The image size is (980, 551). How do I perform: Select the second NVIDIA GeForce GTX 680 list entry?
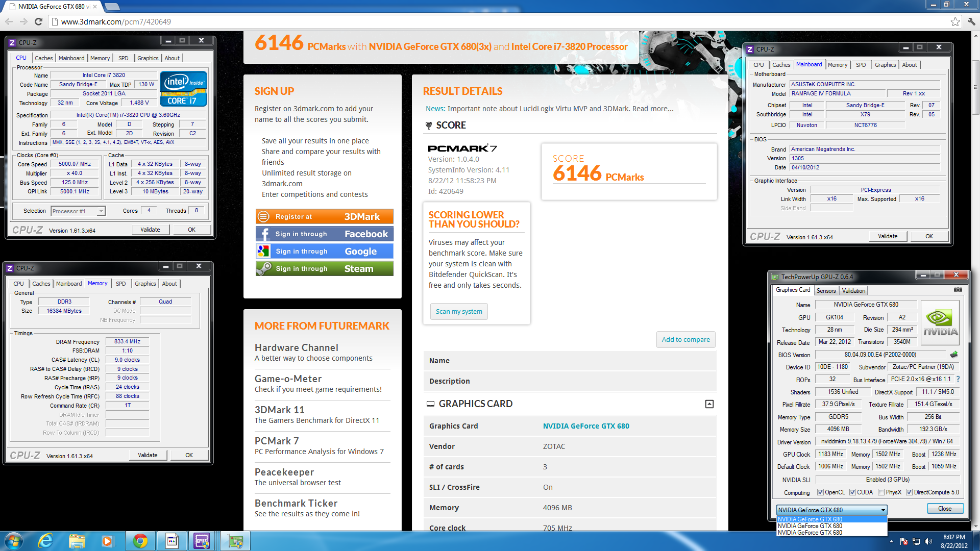(832, 526)
